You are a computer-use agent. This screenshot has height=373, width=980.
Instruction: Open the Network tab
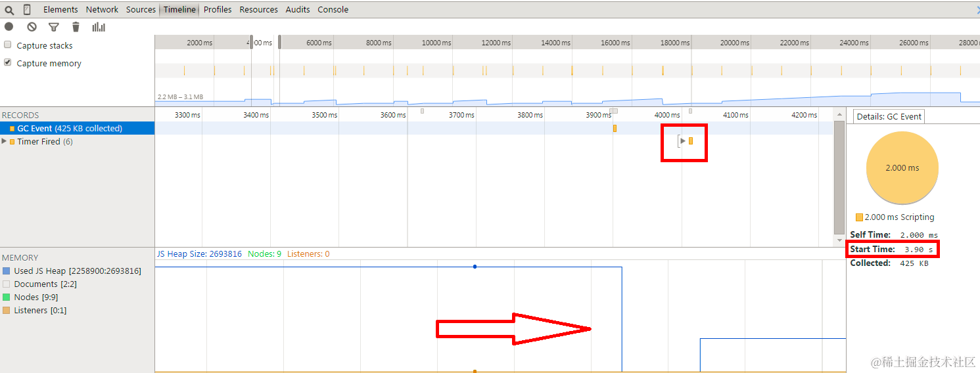[x=102, y=10]
